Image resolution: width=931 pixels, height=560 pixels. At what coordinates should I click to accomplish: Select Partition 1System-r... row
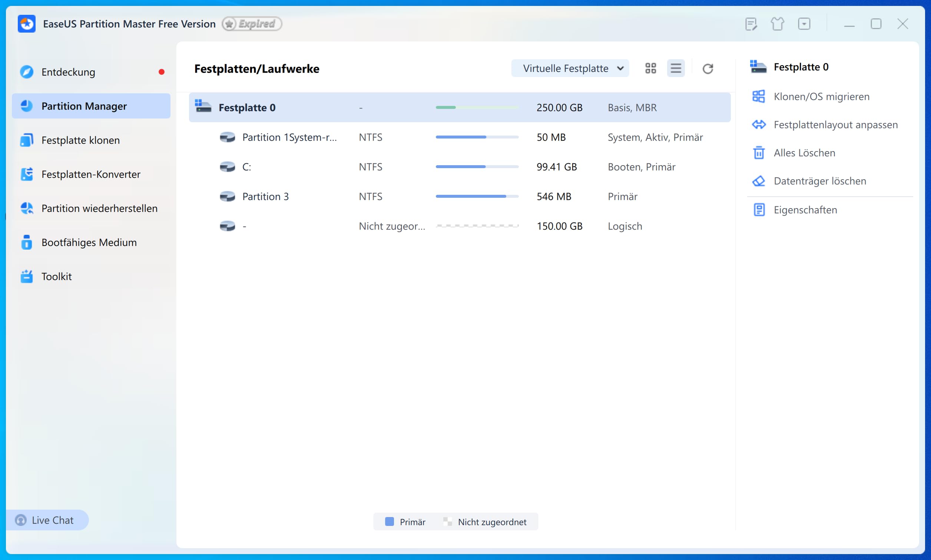(460, 137)
